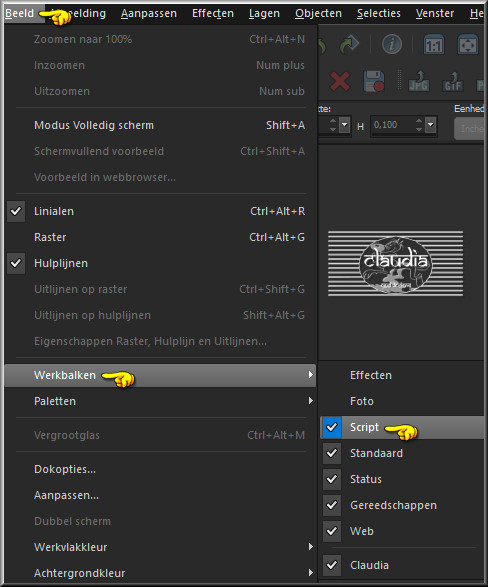Click the JPG export optimizer icon
The width and height of the screenshot is (488, 587).
coord(418,81)
